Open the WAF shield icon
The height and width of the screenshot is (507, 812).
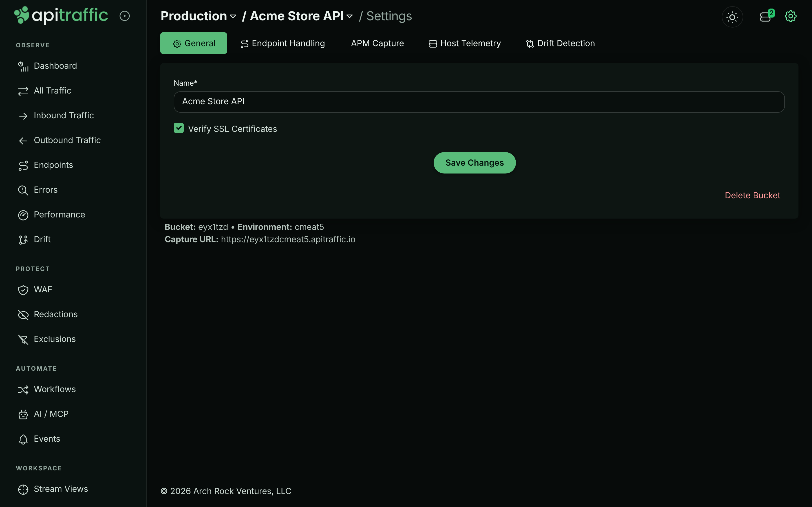23,290
